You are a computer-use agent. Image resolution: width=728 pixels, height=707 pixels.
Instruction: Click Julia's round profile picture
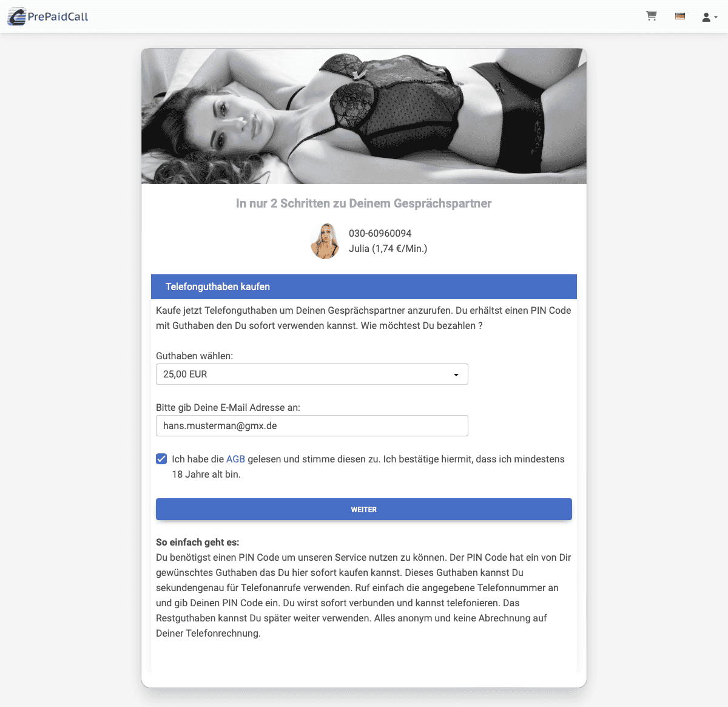[x=325, y=241]
